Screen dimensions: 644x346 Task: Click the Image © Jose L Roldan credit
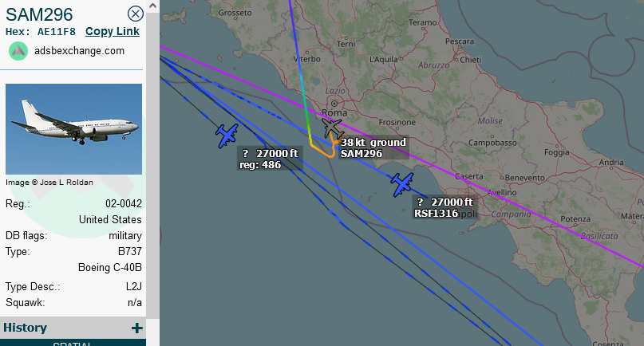[49, 183]
